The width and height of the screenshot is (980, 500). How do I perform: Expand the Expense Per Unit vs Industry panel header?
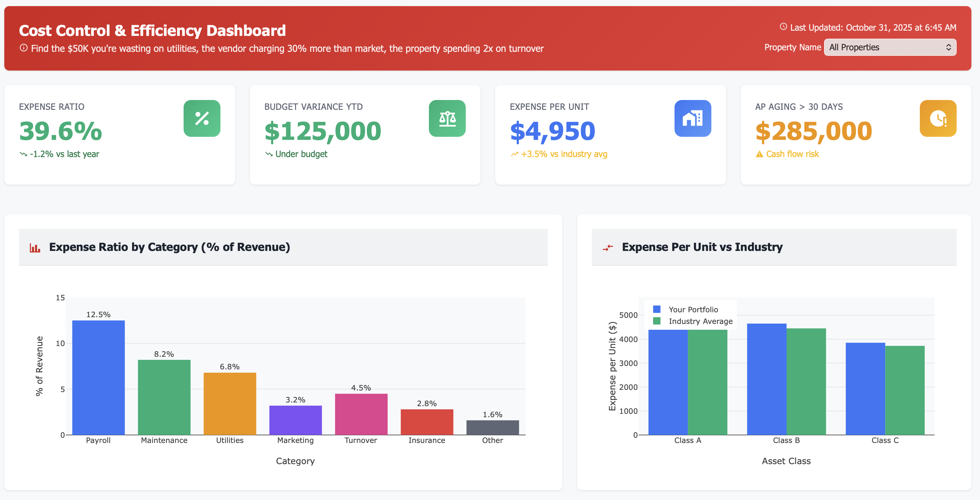click(x=702, y=247)
